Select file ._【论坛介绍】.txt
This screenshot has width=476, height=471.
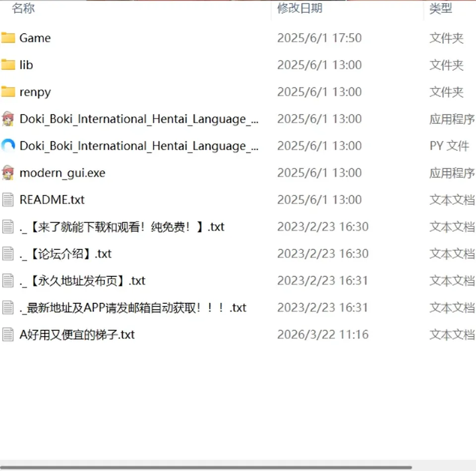coord(65,254)
